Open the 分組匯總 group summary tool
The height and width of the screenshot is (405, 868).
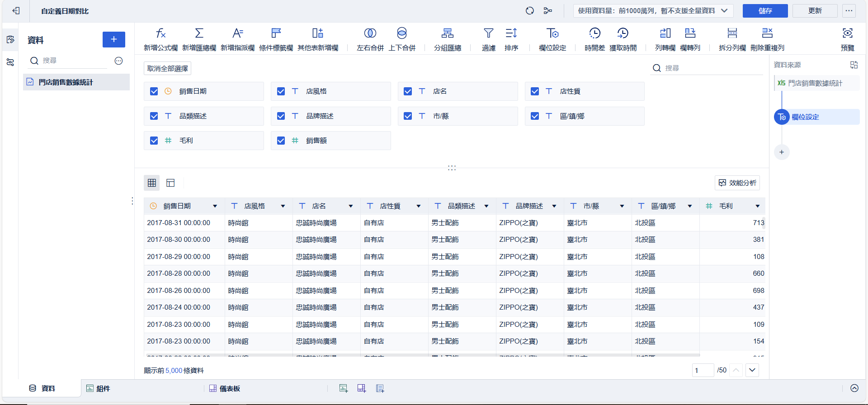point(447,33)
